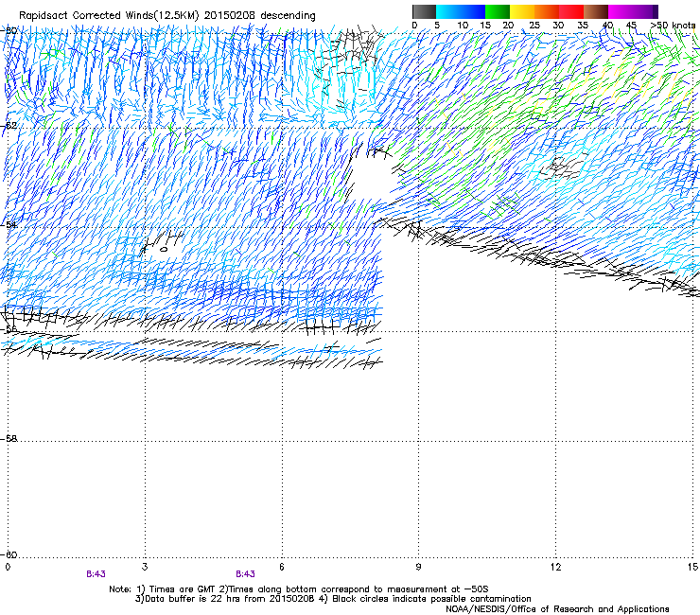Select the green 15-20 knots legend swatch
The width and height of the screenshot is (700, 615).
tap(498, 11)
